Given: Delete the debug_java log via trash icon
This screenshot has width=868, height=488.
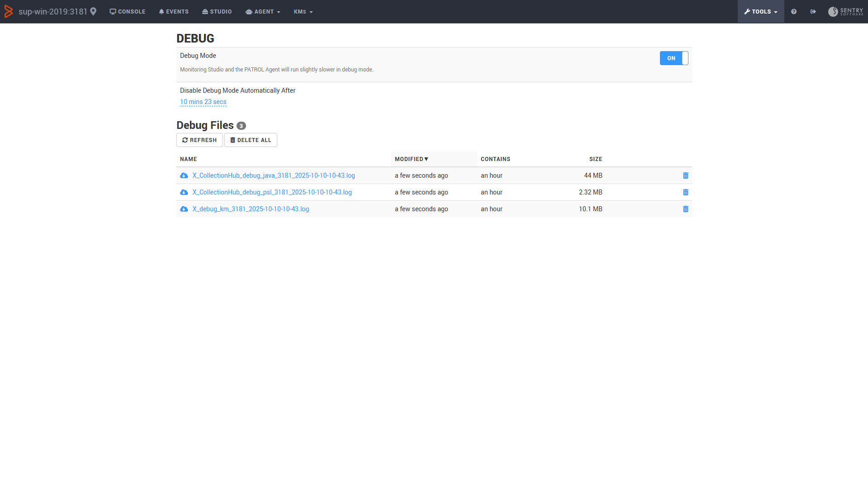Looking at the screenshot, I should click(685, 175).
